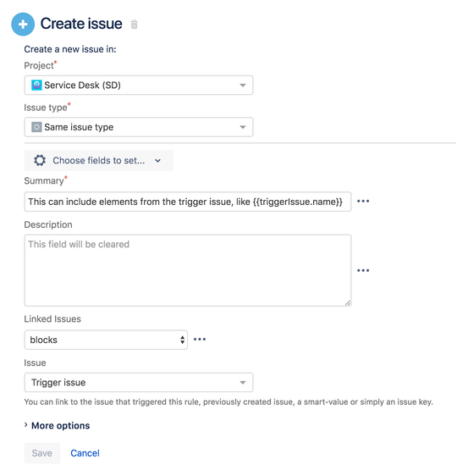Screen dimensions: 468x476
Task: Open the Trigger issue dropdown
Action: [139, 383]
